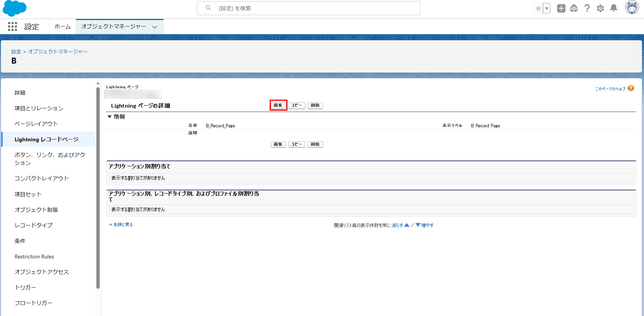
Task: Switch to the ホーム tab
Action: [x=63, y=27]
